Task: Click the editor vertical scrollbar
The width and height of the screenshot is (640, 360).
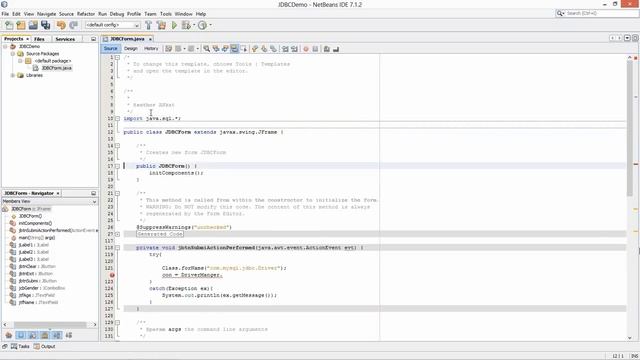Action: 630,127
